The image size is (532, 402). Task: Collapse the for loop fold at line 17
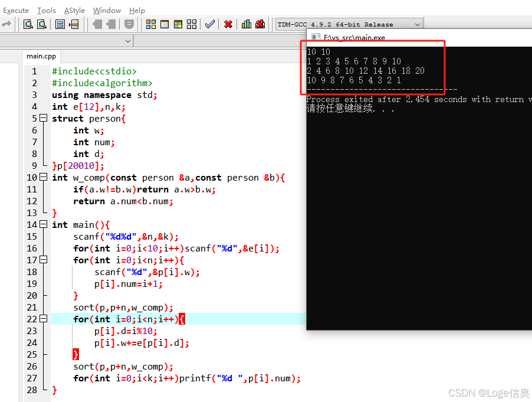(44, 260)
